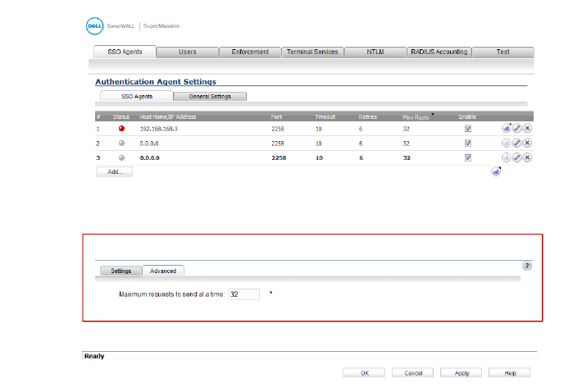Open the RADIUS Accounting tab
573x392 pixels.
[439, 52]
